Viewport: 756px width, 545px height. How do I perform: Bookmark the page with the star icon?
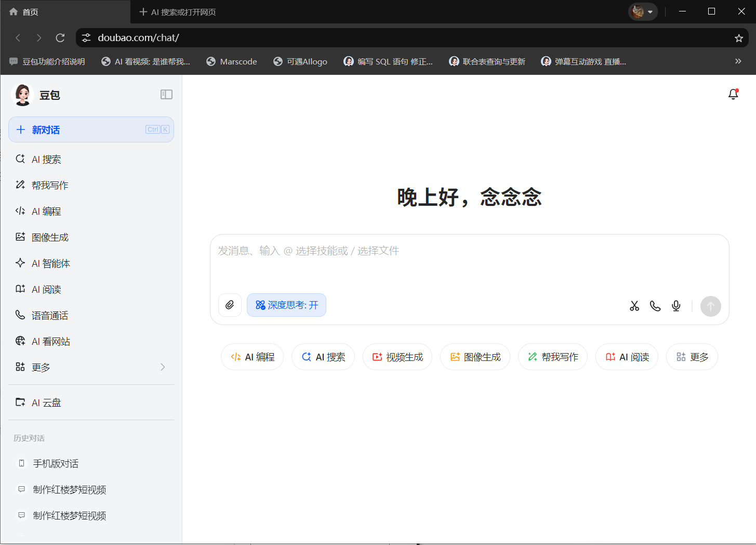pos(739,37)
